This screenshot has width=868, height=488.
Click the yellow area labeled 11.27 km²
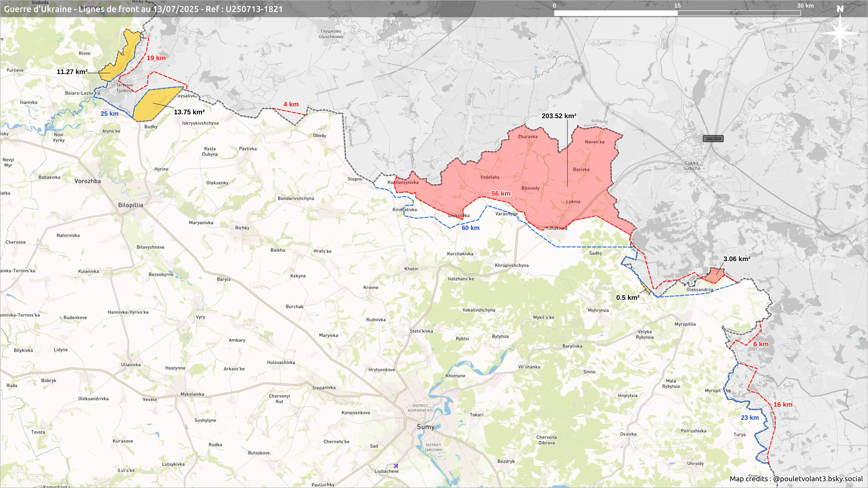pos(120,56)
